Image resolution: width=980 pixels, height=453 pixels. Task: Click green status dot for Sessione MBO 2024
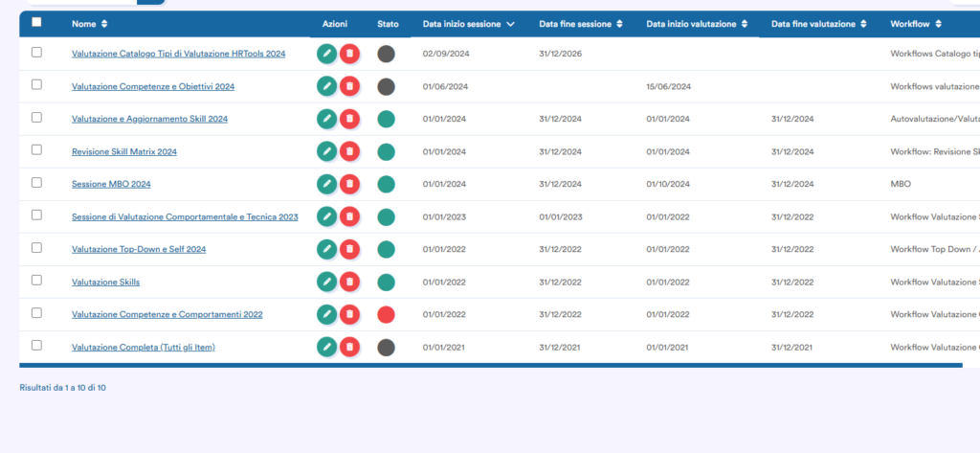click(387, 185)
